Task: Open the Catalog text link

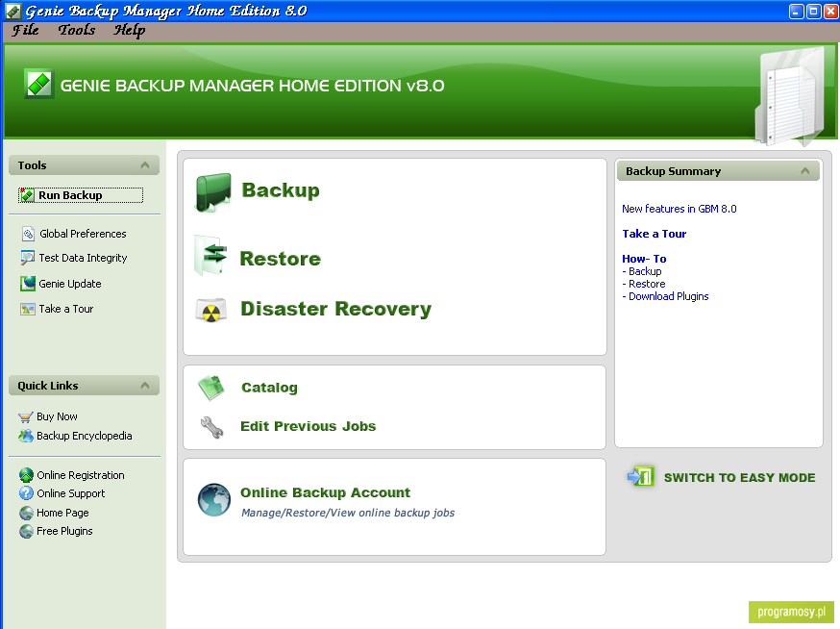Action: tap(269, 388)
